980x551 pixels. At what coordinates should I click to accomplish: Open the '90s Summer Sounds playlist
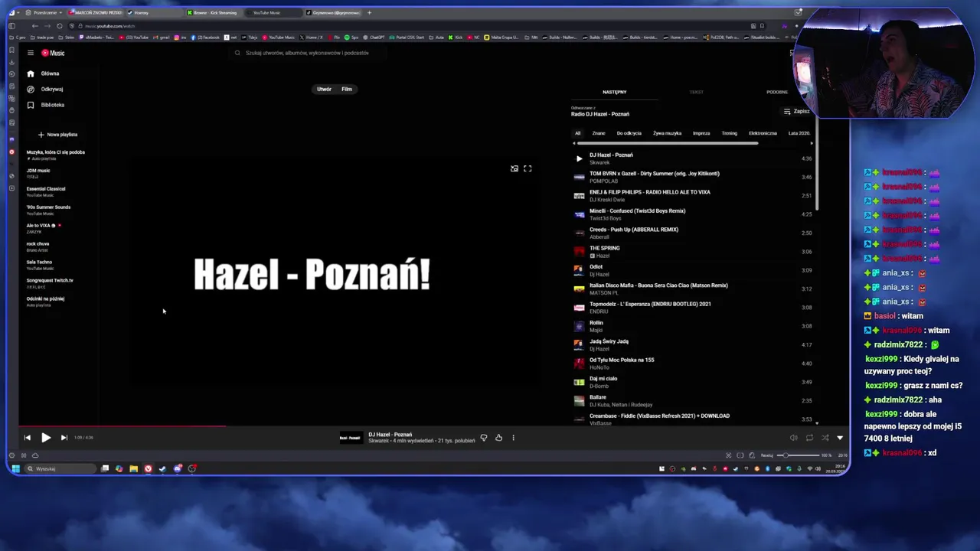(x=48, y=210)
